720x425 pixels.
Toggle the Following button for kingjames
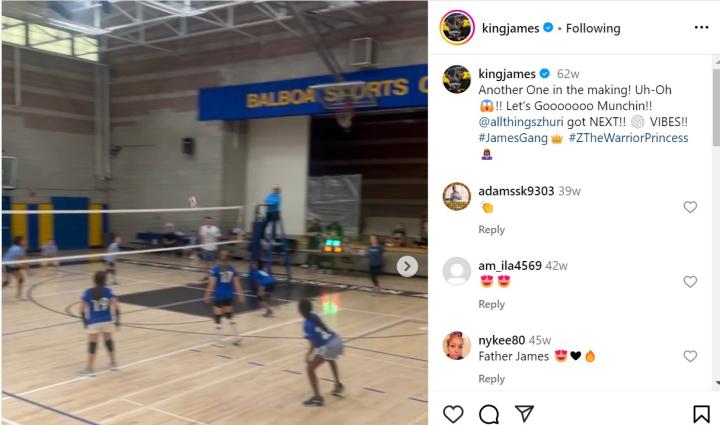(x=593, y=28)
